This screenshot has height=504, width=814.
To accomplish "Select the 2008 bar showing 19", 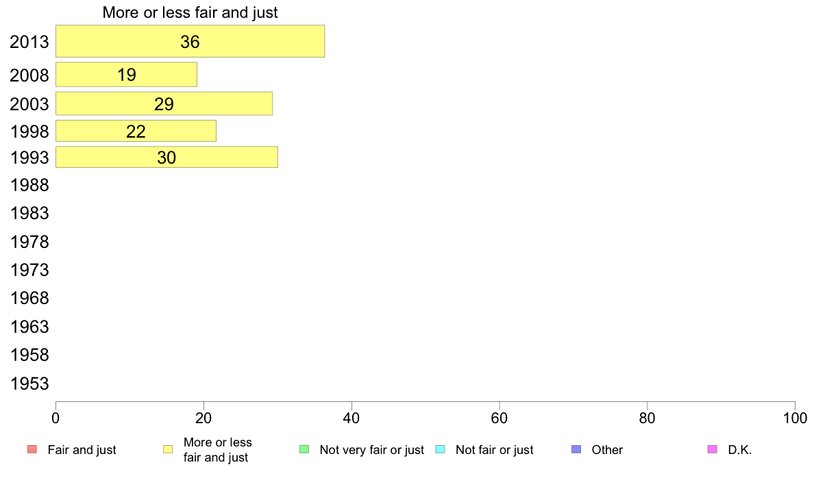I will pyautogui.click(x=126, y=75).
